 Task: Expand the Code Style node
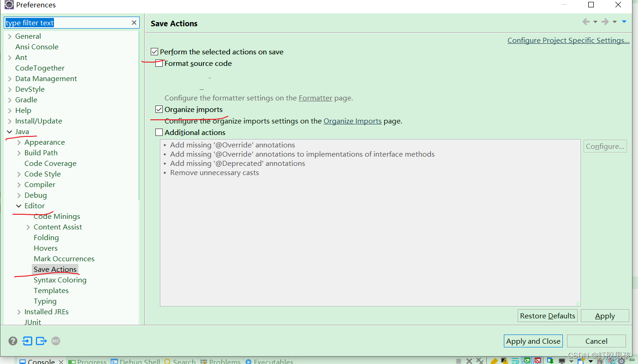pos(19,174)
